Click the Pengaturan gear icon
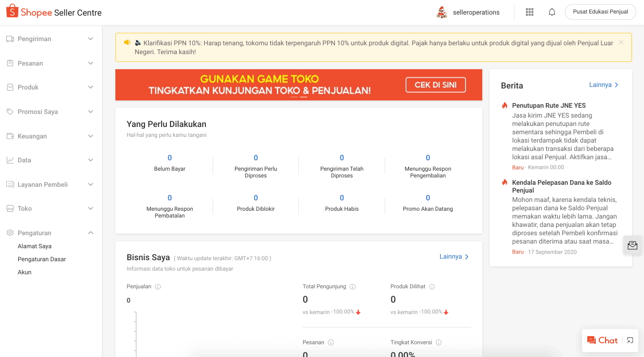 [10, 233]
